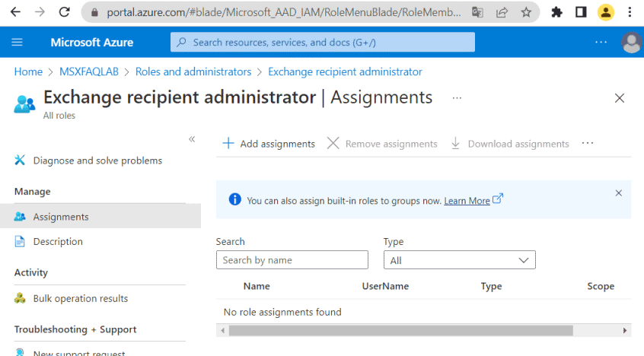Viewport: 644px width, 356px height.
Task: Close the Assignments blade
Action: click(x=620, y=98)
